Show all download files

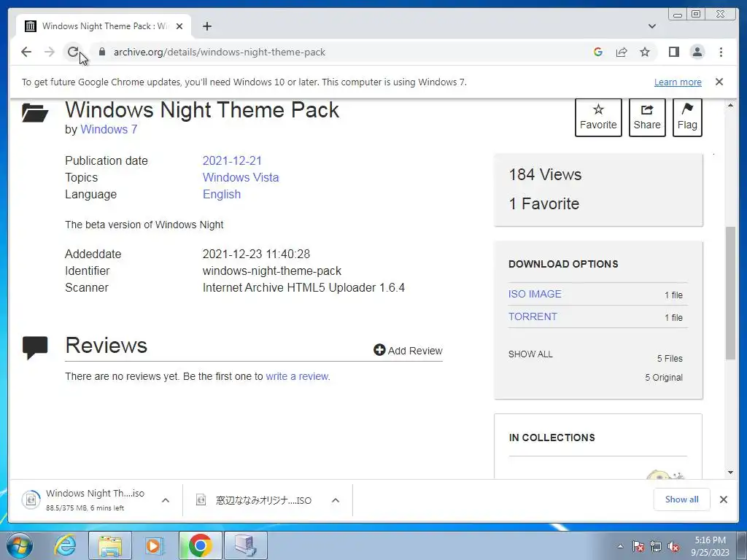pyautogui.click(x=530, y=354)
